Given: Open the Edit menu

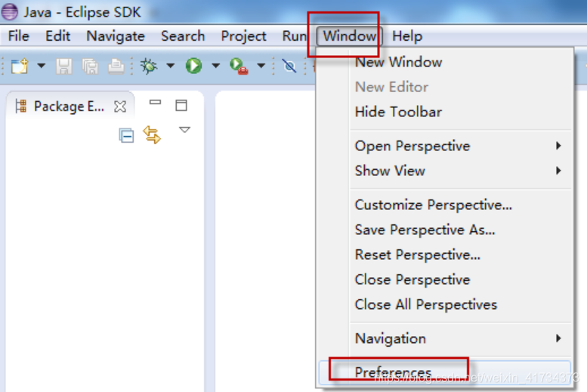Looking at the screenshot, I should pos(57,36).
